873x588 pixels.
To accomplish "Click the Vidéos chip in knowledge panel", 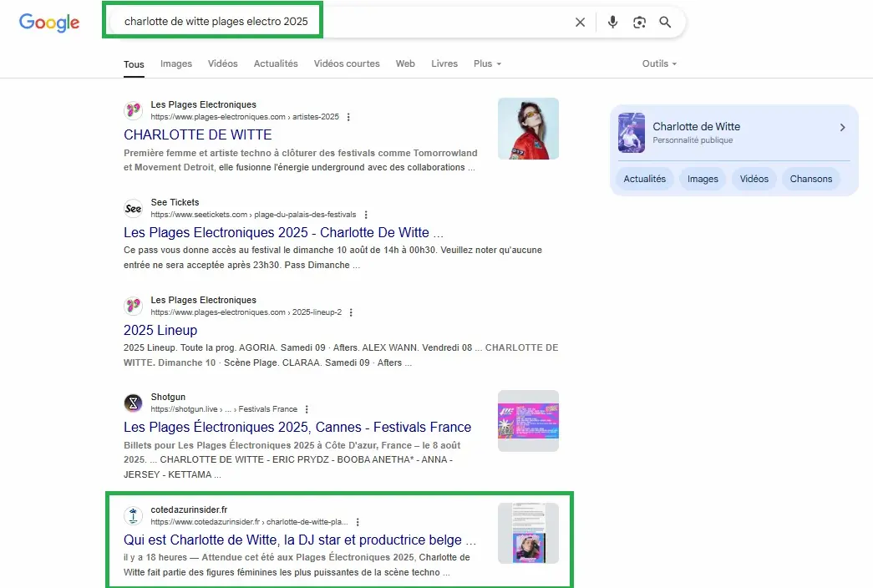I will [754, 179].
